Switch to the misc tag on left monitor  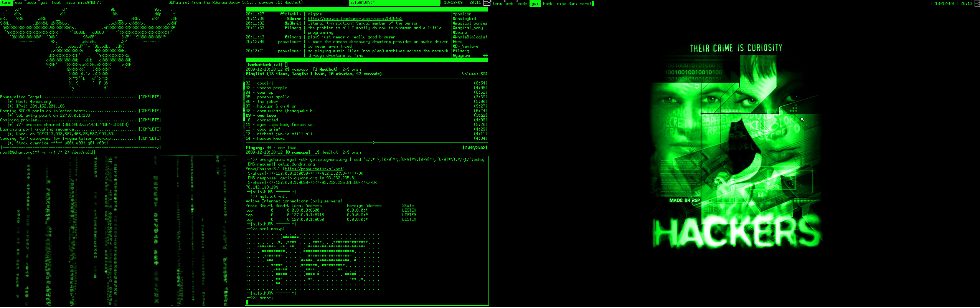click(70, 3)
